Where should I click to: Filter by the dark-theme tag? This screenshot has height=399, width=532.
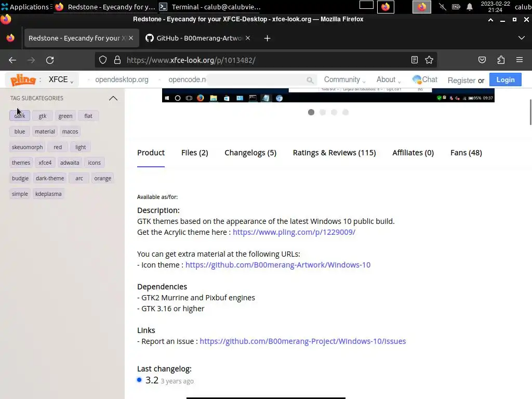[x=50, y=179]
